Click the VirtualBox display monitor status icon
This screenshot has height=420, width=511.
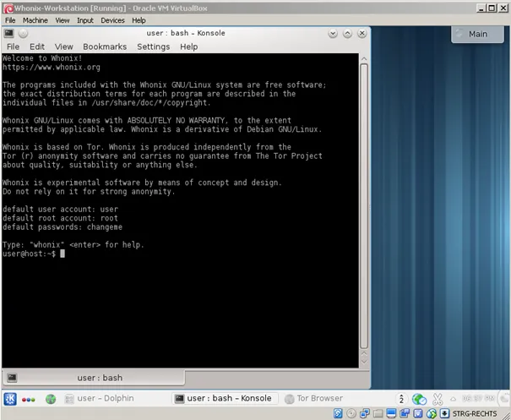tap(391, 413)
